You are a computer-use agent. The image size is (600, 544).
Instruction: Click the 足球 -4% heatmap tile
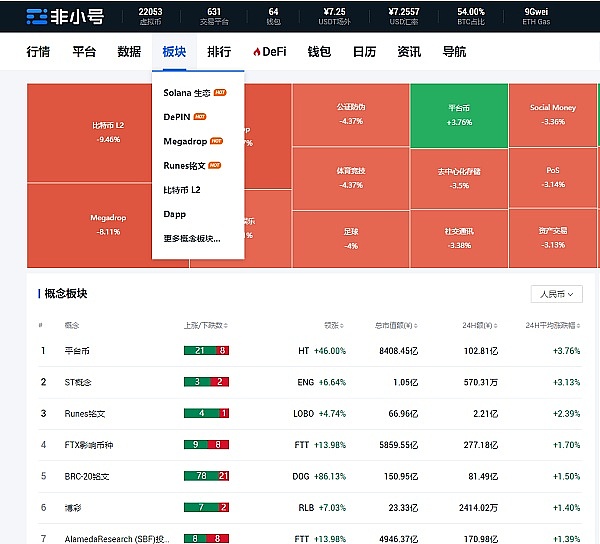351,239
